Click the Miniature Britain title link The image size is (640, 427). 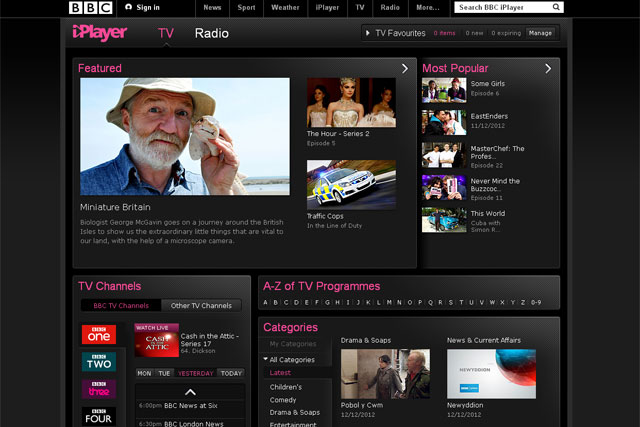click(x=115, y=207)
